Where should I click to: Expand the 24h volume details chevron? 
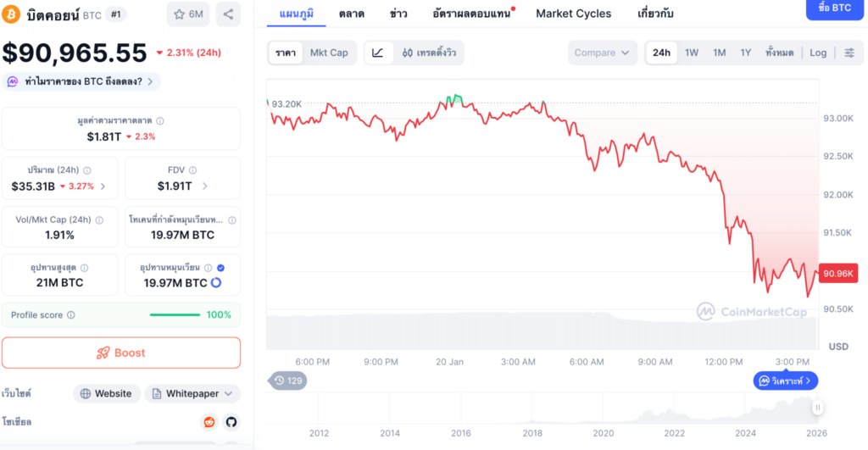click(x=103, y=186)
